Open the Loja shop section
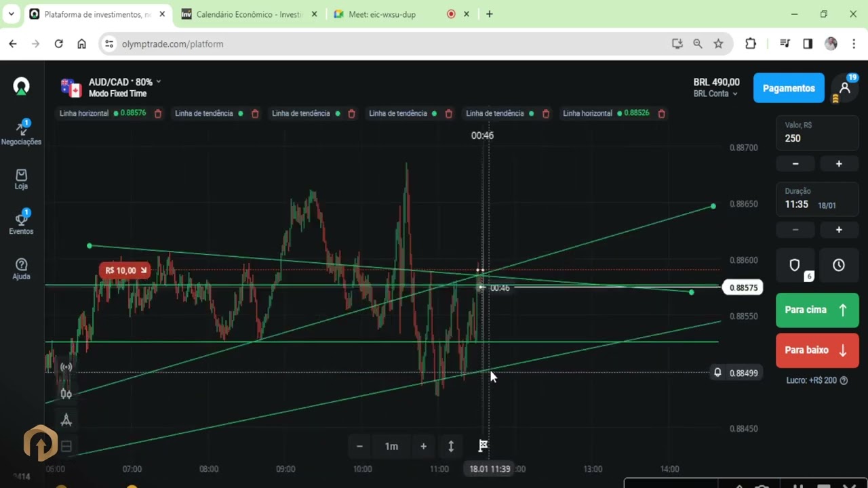868x488 pixels. click(x=21, y=180)
